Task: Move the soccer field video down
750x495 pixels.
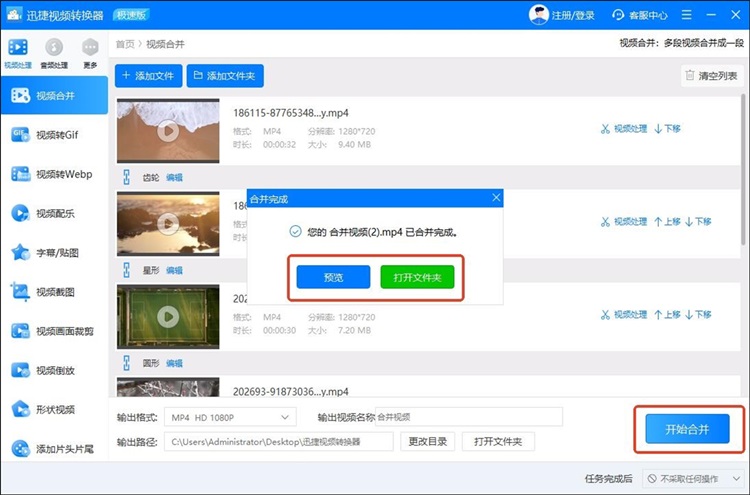Action: (x=698, y=314)
